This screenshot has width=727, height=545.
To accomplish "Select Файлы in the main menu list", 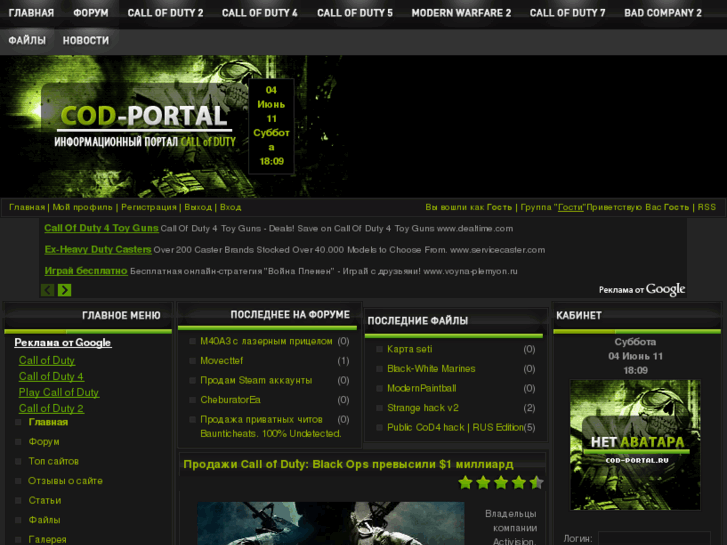I will [x=44, y=519].
